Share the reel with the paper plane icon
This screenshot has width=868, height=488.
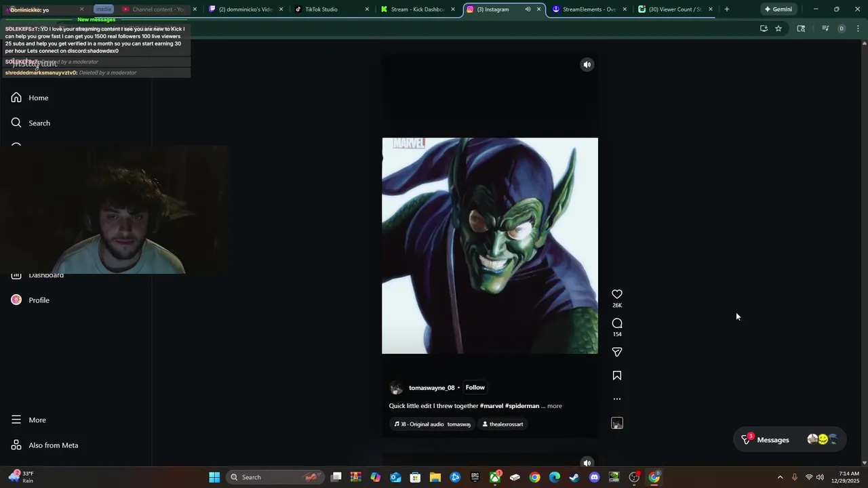[x=617, y=352]
